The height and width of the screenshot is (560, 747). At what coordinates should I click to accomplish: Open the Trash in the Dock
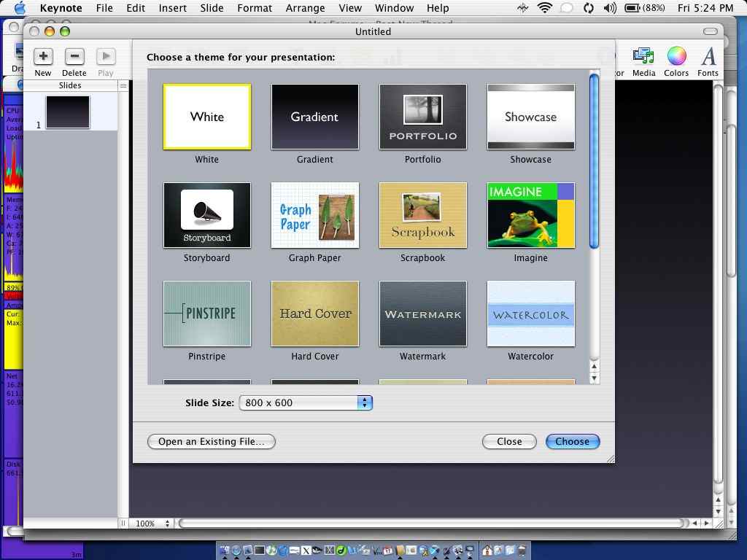(x=523, y=551)
